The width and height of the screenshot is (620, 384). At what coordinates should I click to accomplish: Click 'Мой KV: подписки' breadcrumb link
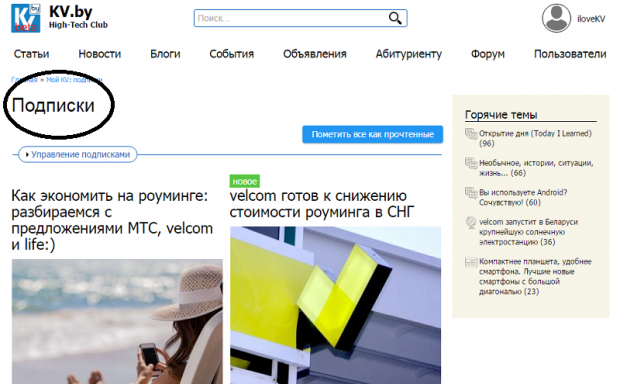pyautogui.click(x=74, y=79)
